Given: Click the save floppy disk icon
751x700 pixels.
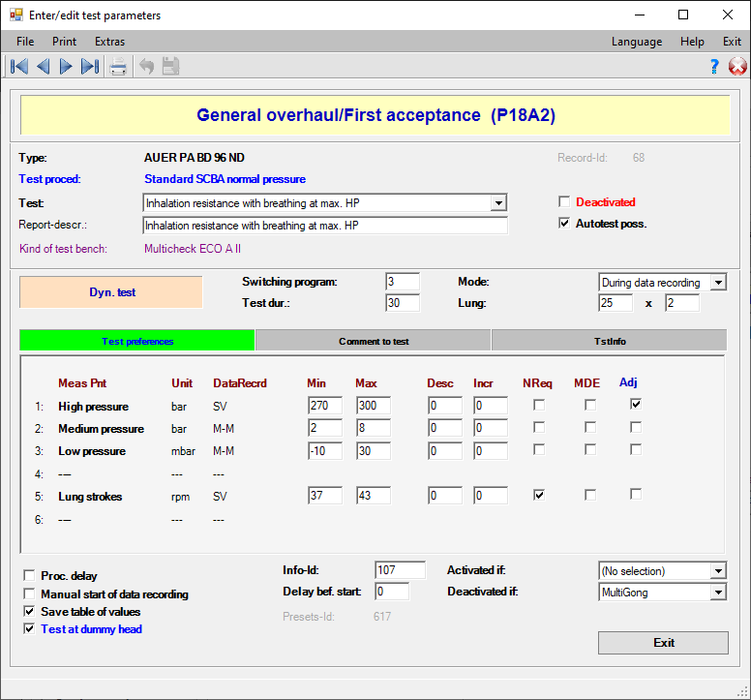Looking at the screenshot, I should pyautogui.click(x=170, y=67).
